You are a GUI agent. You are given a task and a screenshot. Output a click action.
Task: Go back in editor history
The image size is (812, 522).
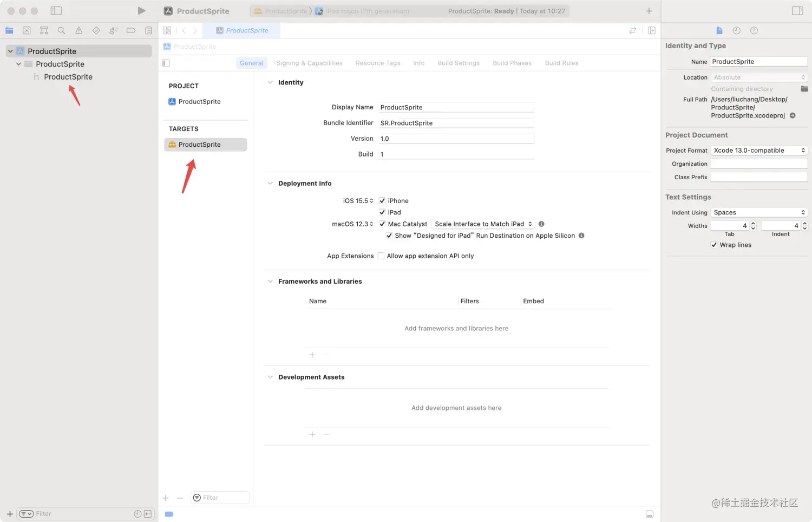pos(184,31)
